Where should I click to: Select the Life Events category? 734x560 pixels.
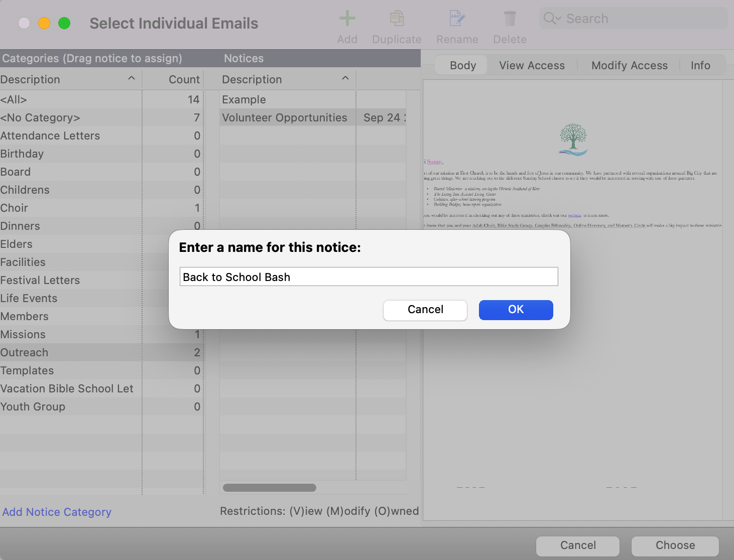[84, 298]
